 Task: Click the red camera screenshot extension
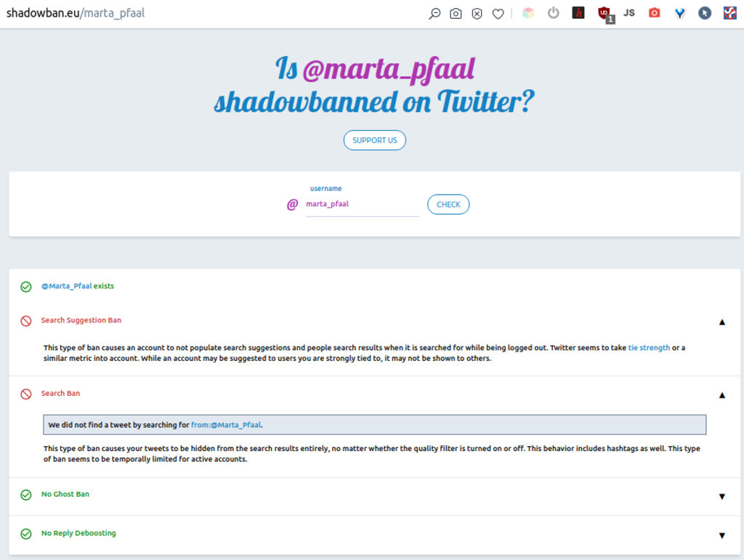[655, 13]
